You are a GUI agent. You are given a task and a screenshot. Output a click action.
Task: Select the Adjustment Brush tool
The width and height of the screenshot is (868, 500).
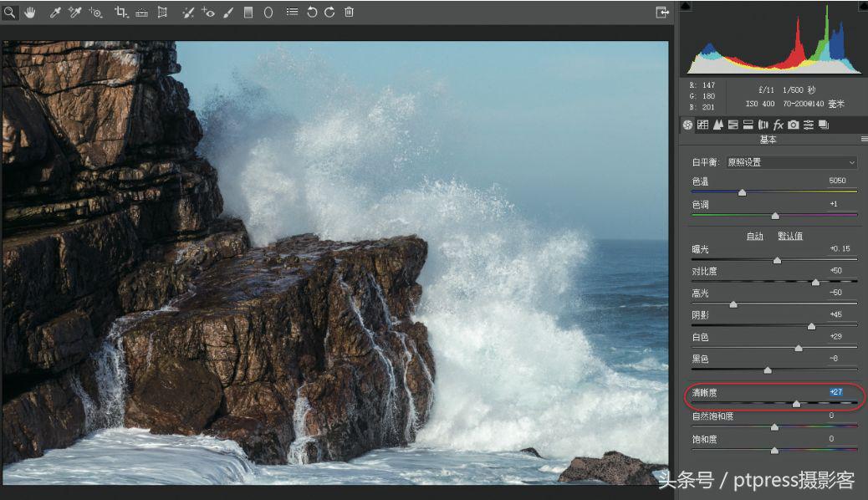pyautogui.click(x=227, y=13)
